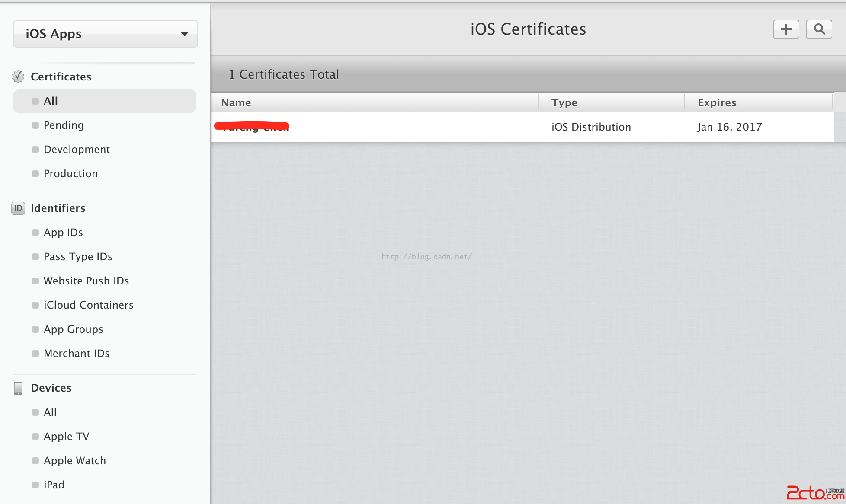The image size is (846, 504).
Task: Click the Type column header
Action: pos(564,103)
